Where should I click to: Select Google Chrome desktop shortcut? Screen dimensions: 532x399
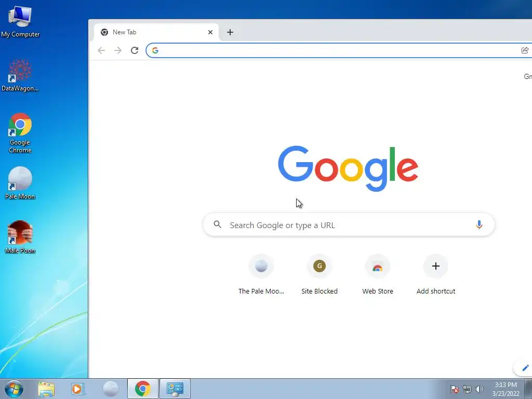coord(20,134)
